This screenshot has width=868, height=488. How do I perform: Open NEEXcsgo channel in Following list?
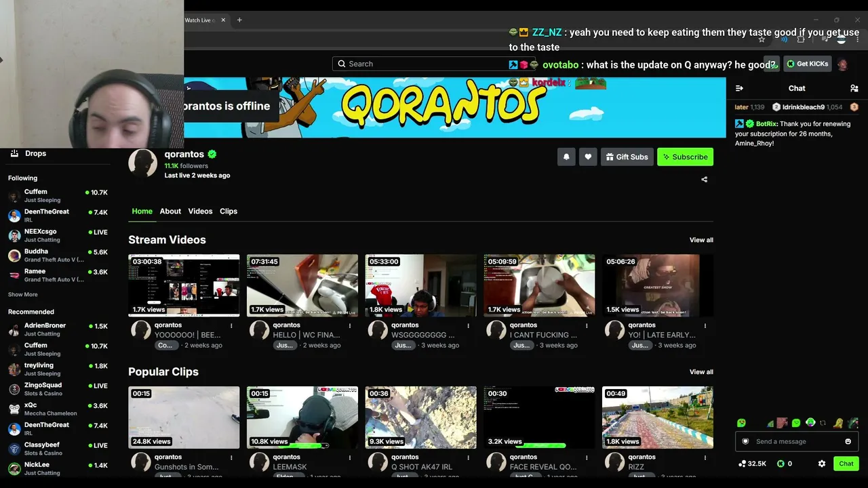58,235
